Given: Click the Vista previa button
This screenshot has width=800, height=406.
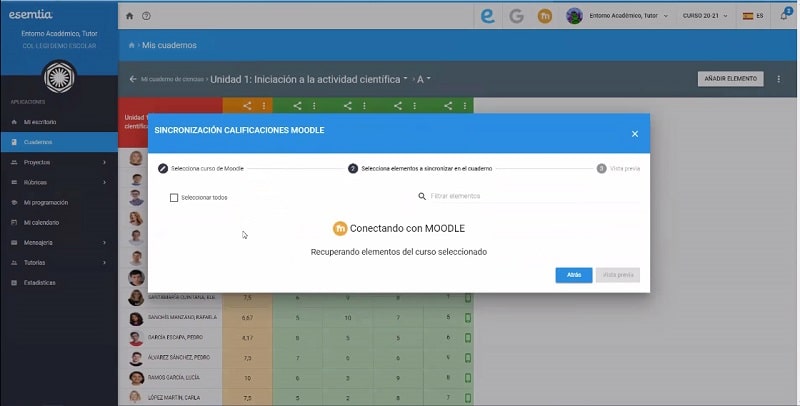Looking at the screenshot, I should click(618, 275).
